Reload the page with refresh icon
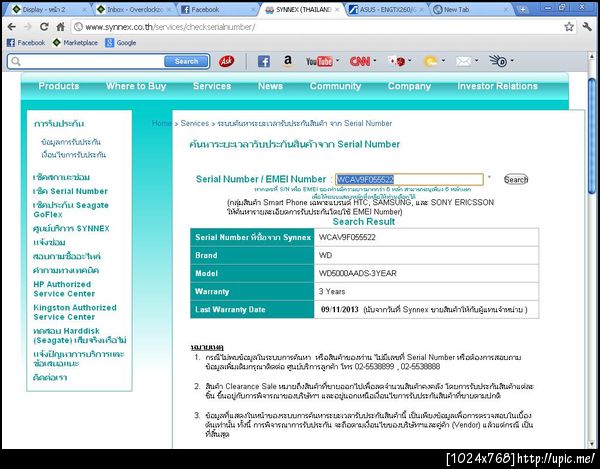600x469 pixels. tap(44, 26)
